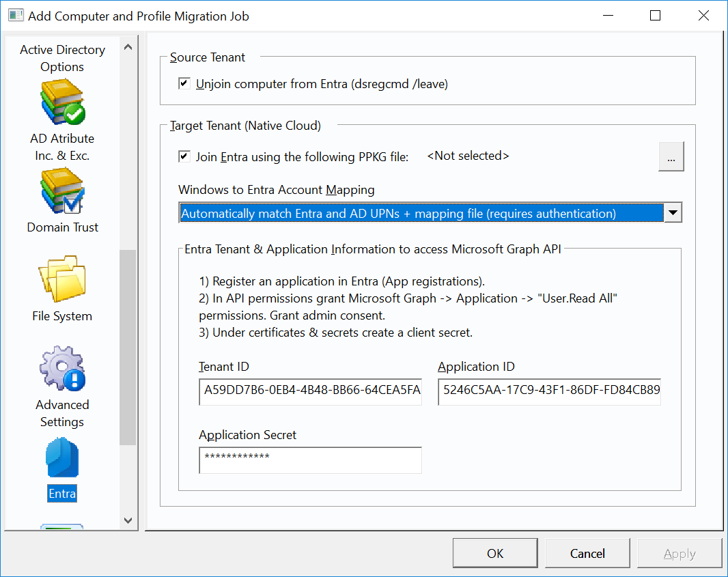
Task: Click the '<Not selected>' PPKG file text
Action: 468,156
